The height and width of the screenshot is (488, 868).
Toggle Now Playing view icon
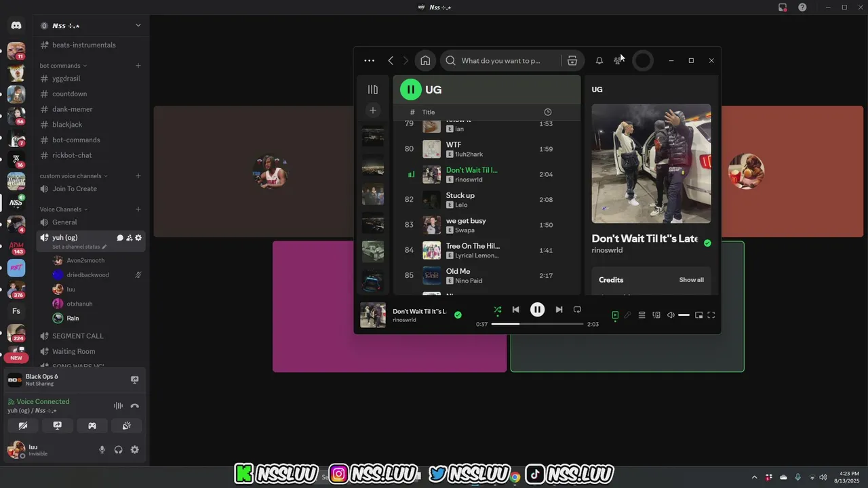point(615,315)
